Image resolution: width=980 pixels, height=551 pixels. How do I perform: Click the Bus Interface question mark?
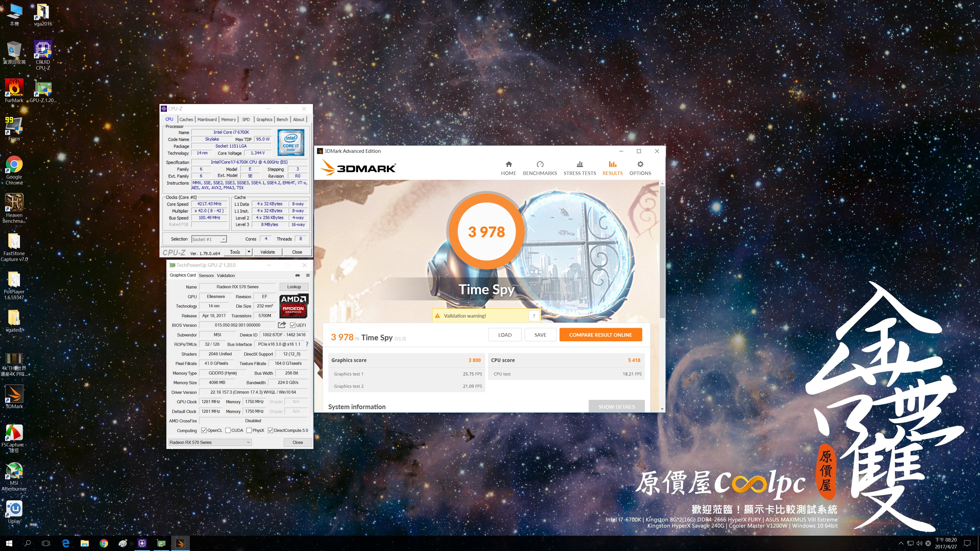307,344
